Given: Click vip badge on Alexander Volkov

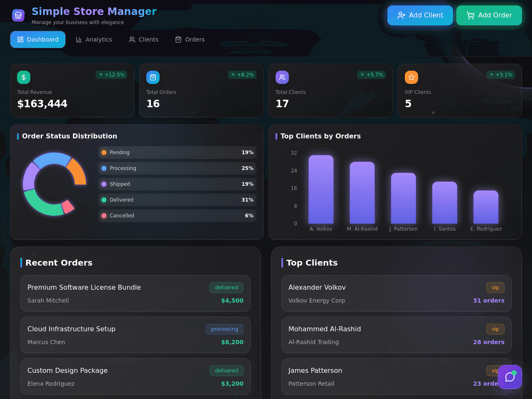Looking at the screenshot, I should 495,288.
